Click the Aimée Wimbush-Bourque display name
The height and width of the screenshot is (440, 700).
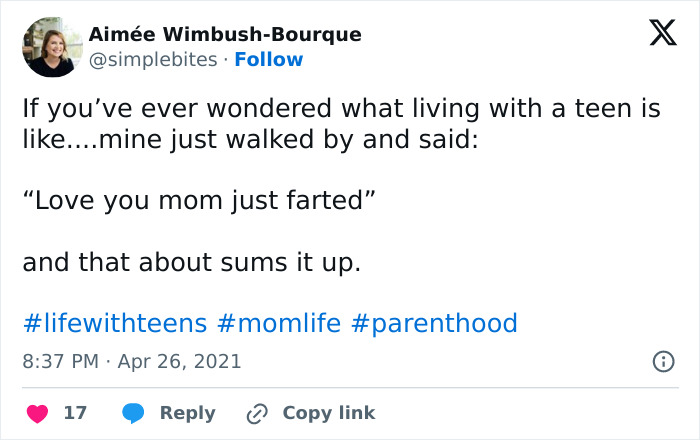point(225,34)
